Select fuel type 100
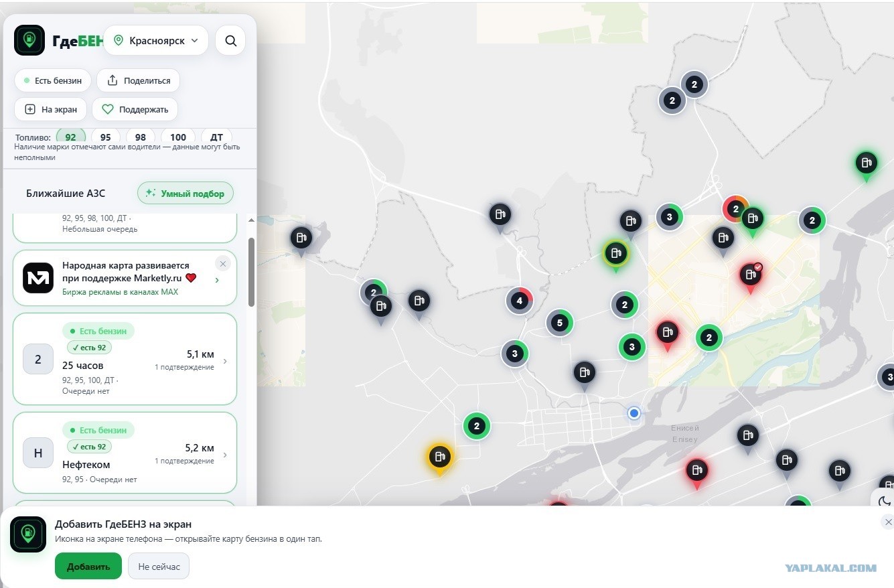 pos(178,137)
